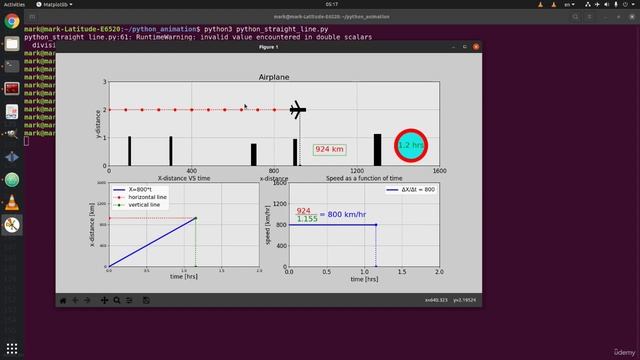Open clock calendar showing 05:17

(x=332, y=4)
